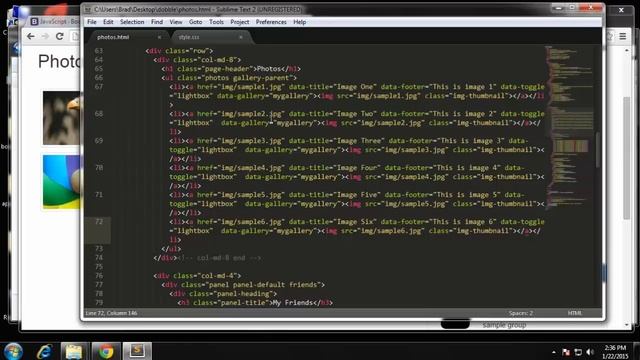Open File Explorer from the taskbar
The image size is (640, 360).
pyautogui.click(x=74, y=351)
